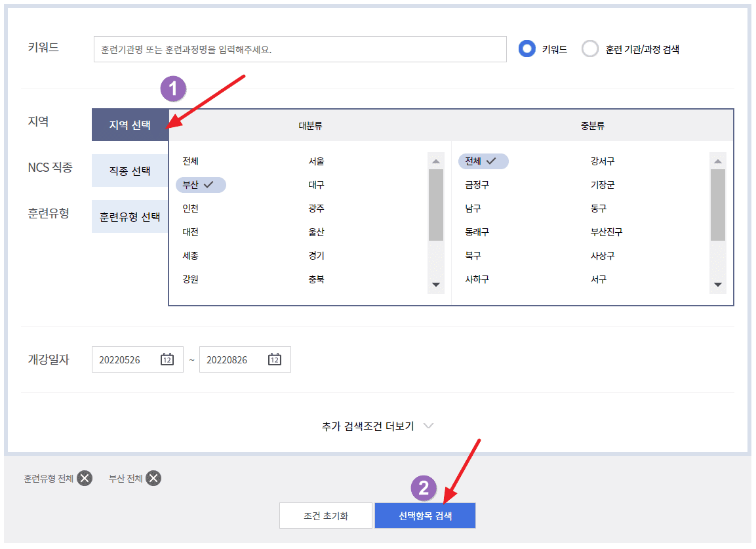The height and width of the screenshot is (549, 756).
Task: Click the down arrow on the 중분류 scrollbar
Action: point(718,283)
